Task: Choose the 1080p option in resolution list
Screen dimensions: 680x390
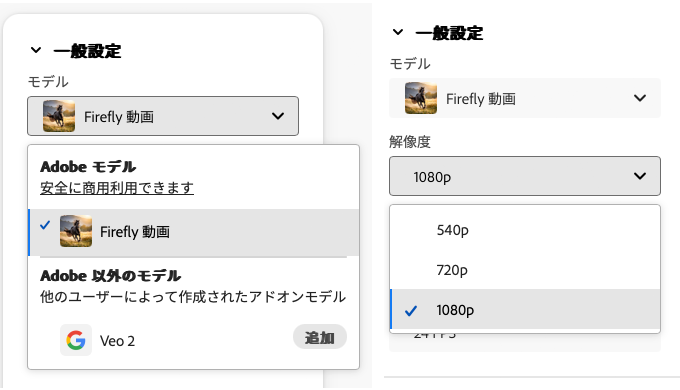Action: pos(525,310)
